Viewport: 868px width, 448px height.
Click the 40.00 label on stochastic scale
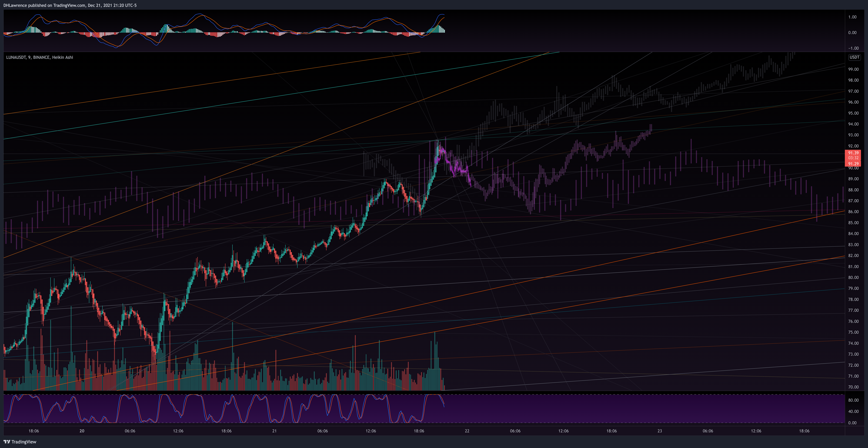pyautogui.click(x=853, y=411)
